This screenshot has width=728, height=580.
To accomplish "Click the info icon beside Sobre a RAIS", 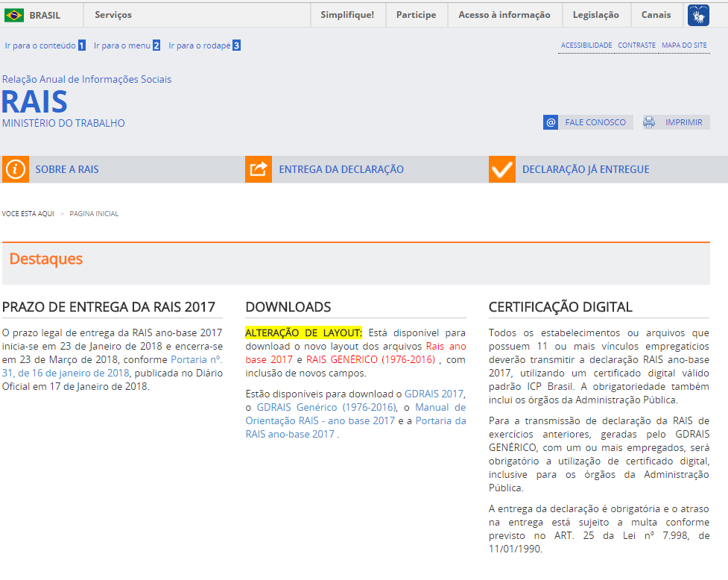I will [16, 169].
